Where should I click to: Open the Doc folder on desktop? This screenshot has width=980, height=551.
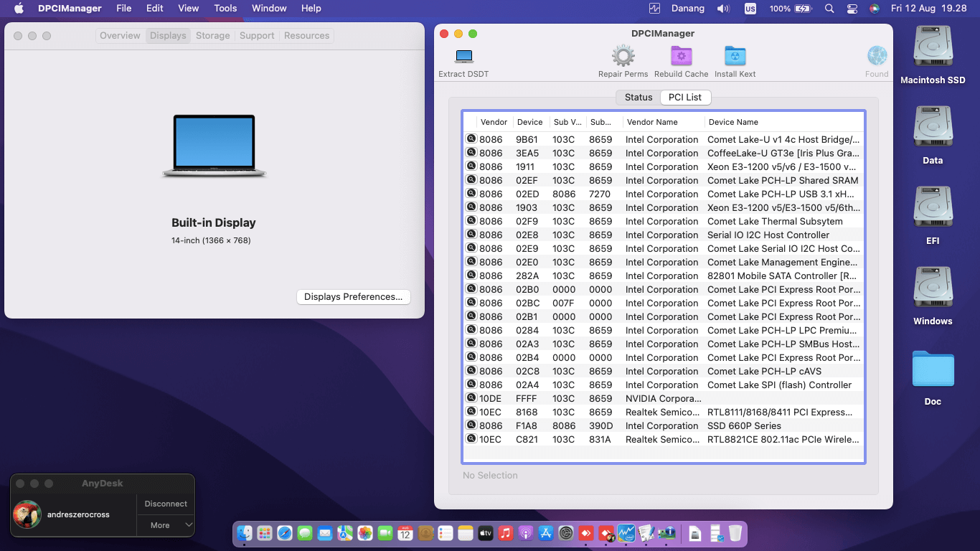pos(933,369)
